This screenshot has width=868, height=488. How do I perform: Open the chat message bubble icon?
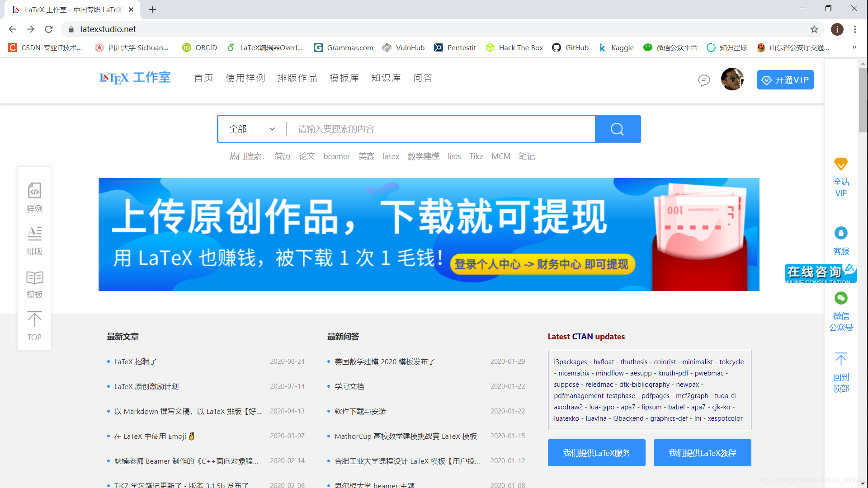point(704,80)
